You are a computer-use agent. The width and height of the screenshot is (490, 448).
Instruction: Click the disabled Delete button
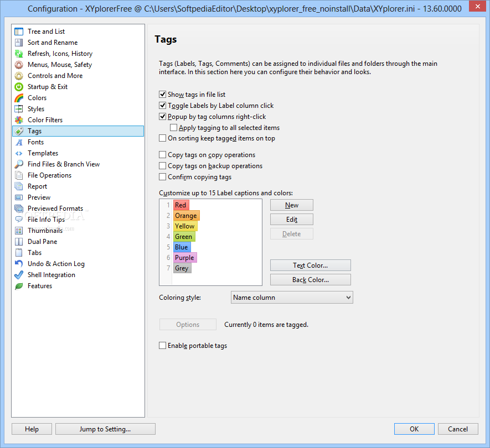click(x=292, y=234)
